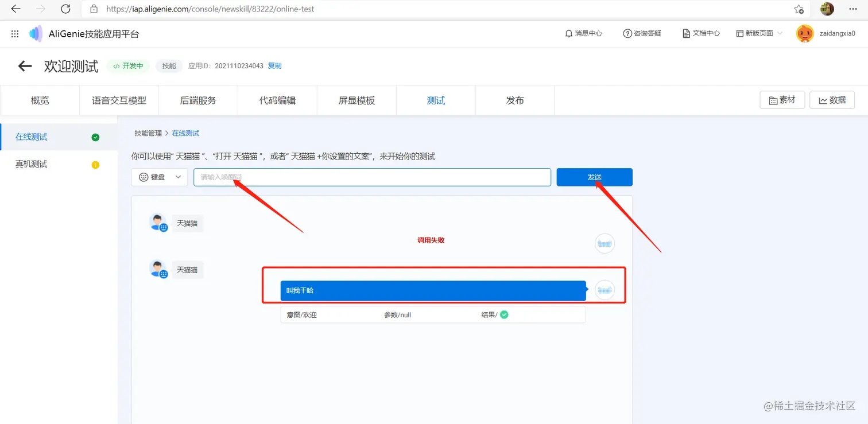Click the AliGenie技能应用平台 title
Viewport: 868px width, 424px height.
pyautogui.click(x=94, y=34)
